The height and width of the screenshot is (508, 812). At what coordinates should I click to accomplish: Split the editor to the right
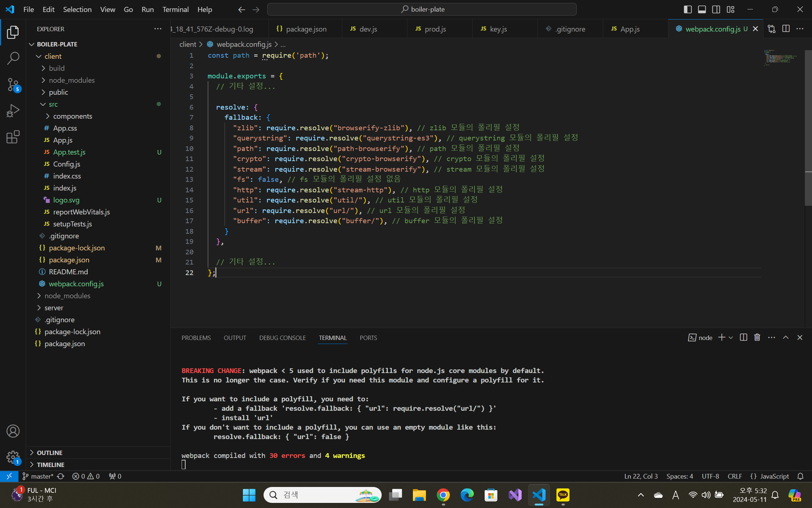tap(786, 29)
